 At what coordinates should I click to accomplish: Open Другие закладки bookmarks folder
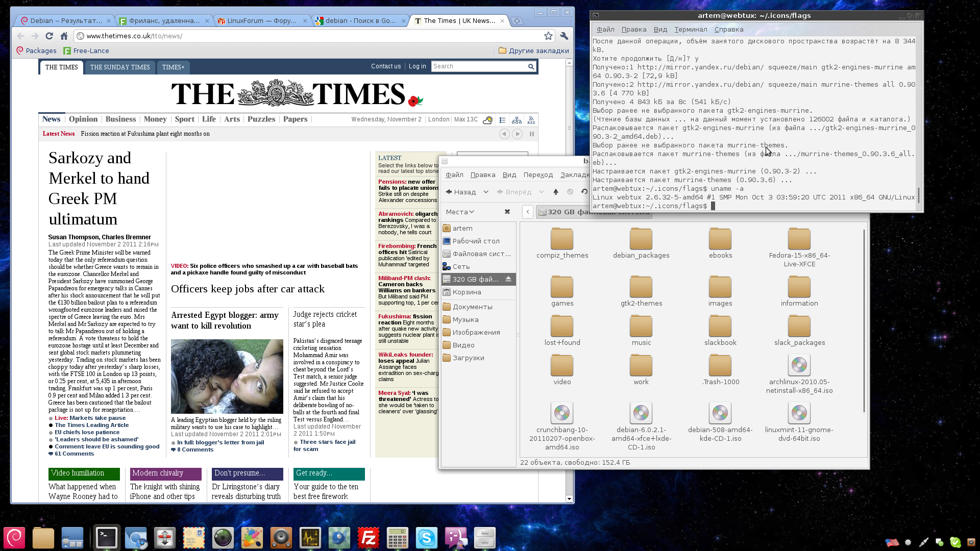(534, 51)
